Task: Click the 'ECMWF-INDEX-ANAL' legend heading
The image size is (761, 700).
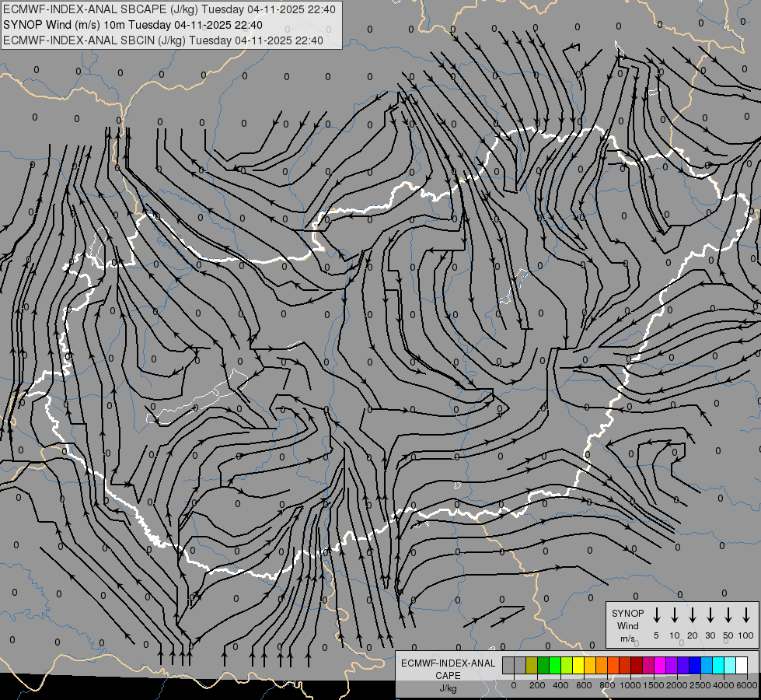Action: 448,663
